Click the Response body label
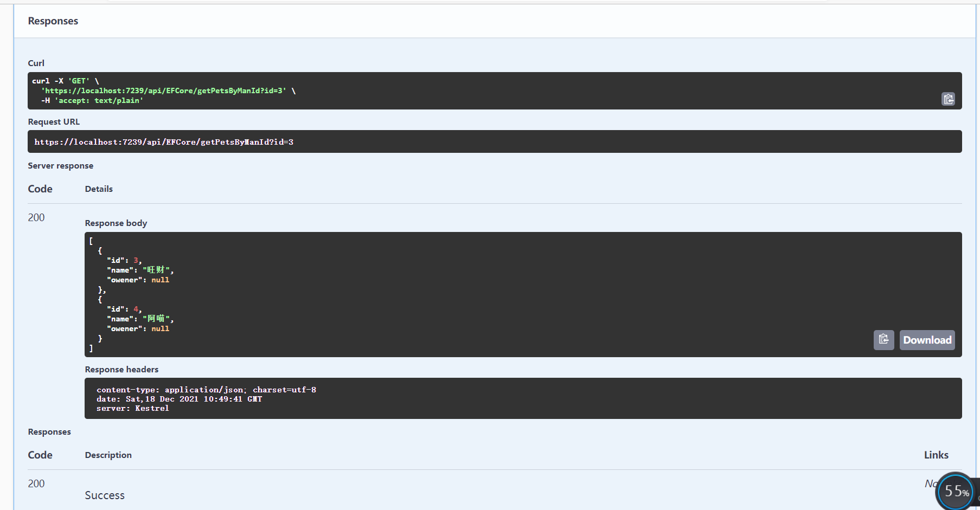 click(x=116, y=223)
